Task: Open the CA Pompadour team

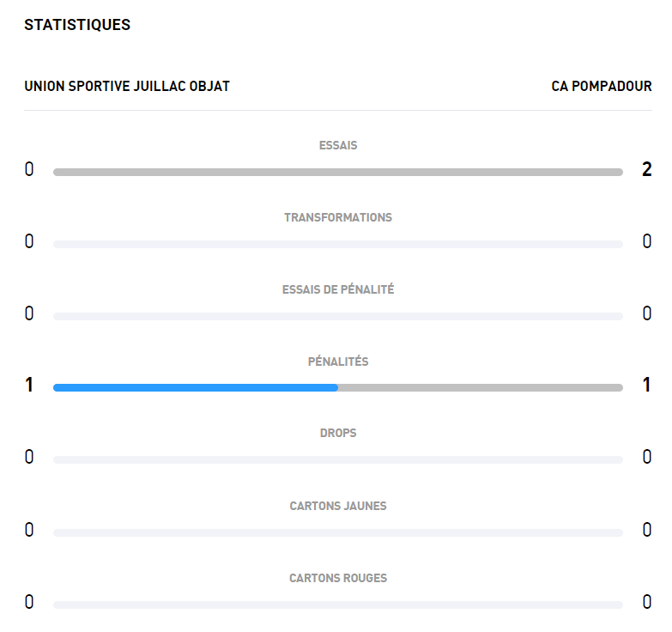Action: point(601,86)
